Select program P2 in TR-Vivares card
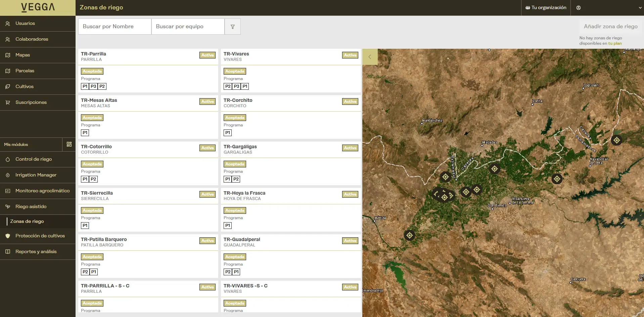The image size is (644, 317). tap(228, 86)
